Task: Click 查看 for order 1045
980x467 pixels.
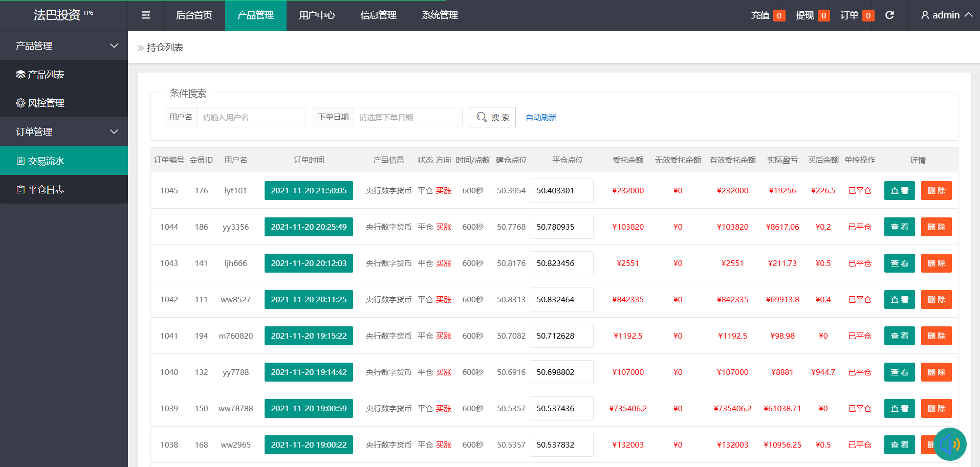Action: (899, 191)
